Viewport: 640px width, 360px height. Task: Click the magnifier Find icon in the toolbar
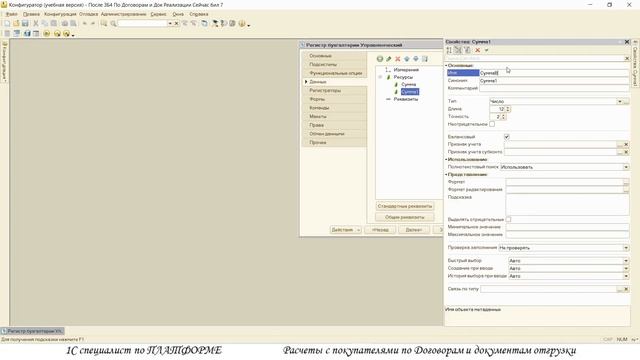(113, 24)
